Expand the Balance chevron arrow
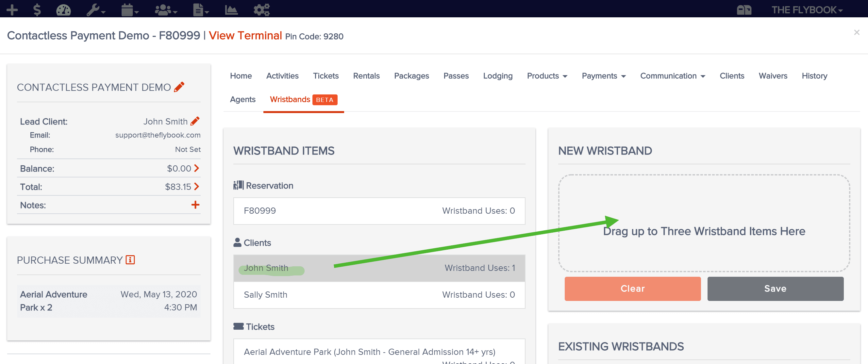The image size is (868, 364). tap(196, 168)
